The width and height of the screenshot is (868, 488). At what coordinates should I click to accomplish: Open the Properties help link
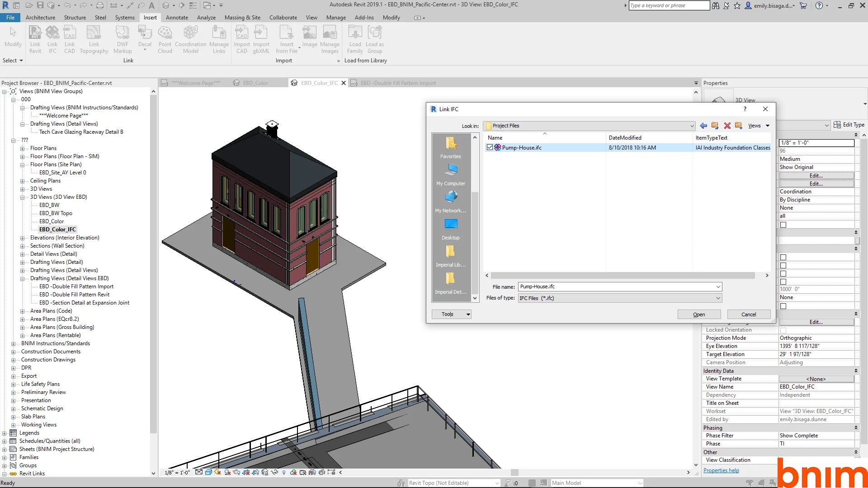point(721,470)
